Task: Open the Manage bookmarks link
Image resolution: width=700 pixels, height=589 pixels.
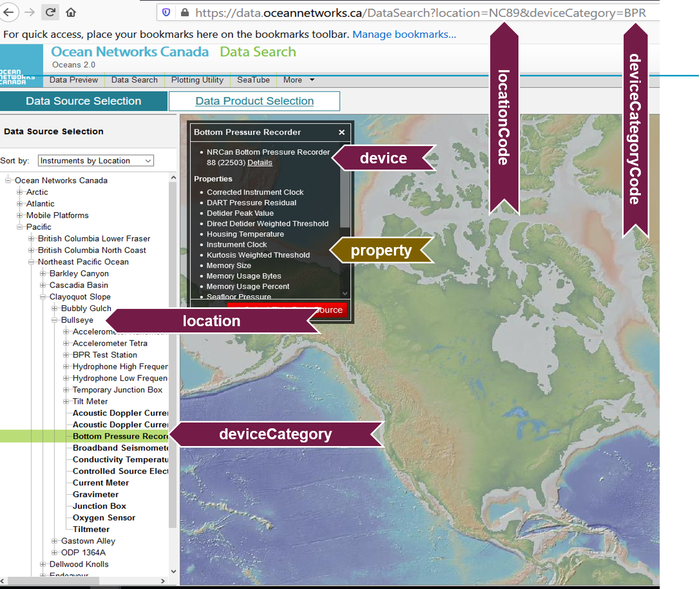Action: click(x=404, y=35)
